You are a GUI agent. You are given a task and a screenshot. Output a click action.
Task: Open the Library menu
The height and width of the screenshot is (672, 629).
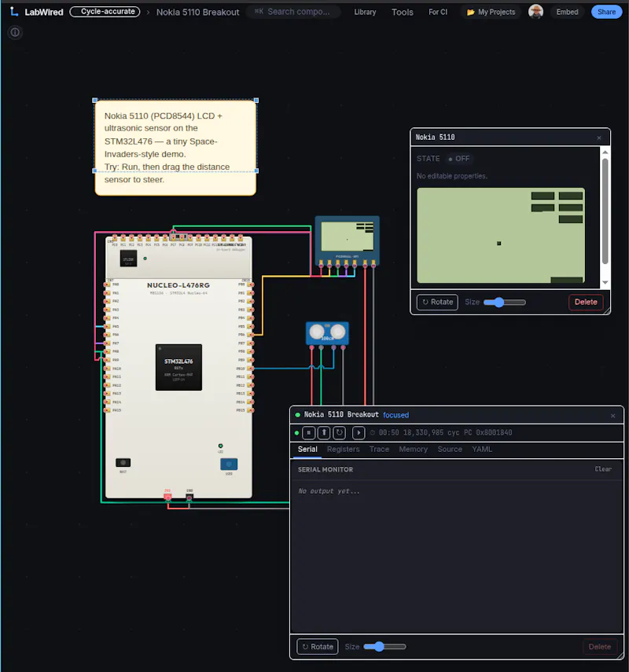coord(365,12)
